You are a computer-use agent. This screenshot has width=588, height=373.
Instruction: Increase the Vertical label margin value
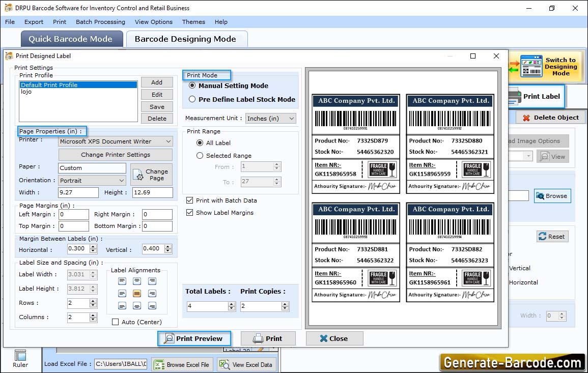[168, 246]
